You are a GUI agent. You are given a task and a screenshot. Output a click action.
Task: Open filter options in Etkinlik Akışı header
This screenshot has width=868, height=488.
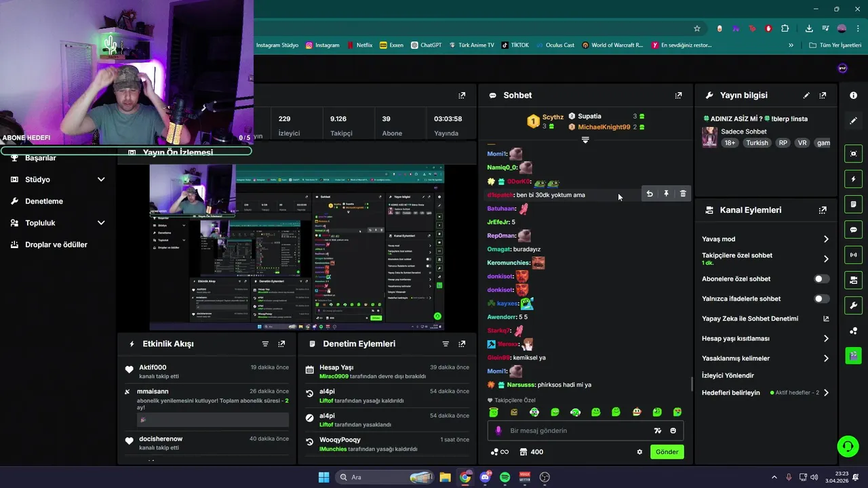[x=265, y=344]
